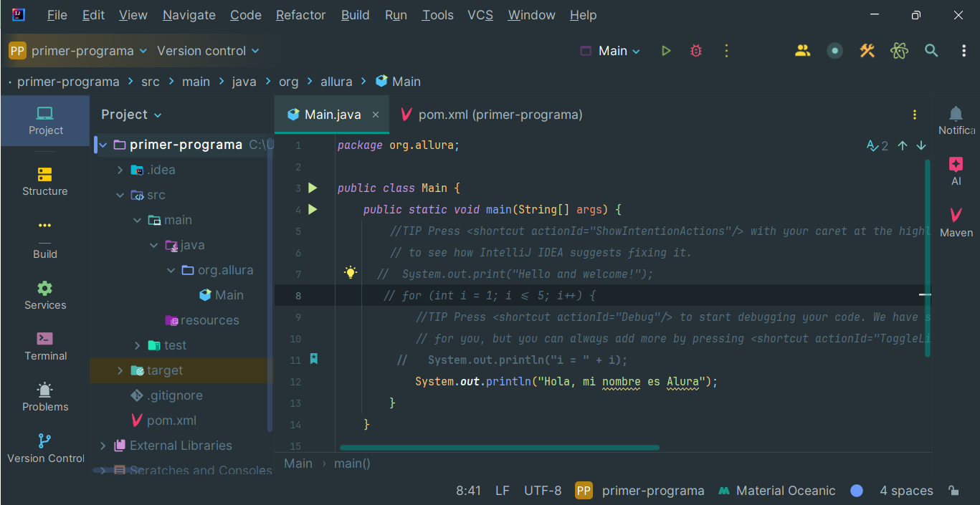Click the line 11 bookmark gutter icon
The image size is (980, 505).
pos(313,360)
